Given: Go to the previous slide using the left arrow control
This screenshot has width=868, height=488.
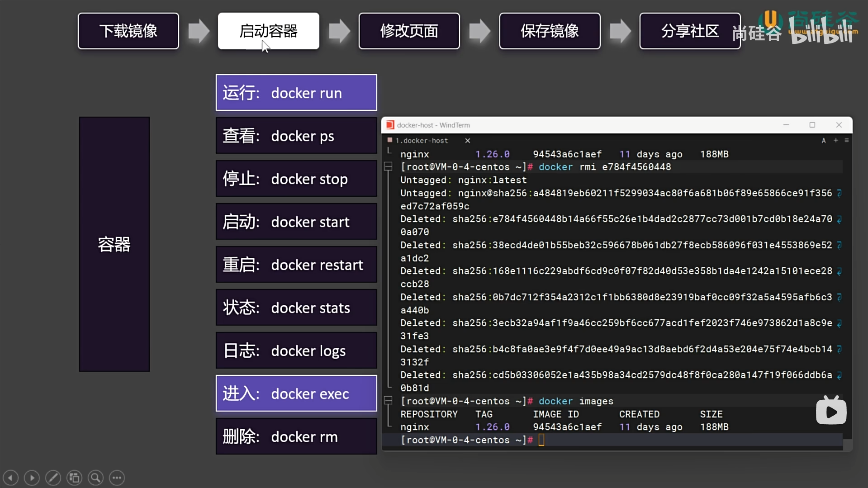Looking at the screenshot, I should point(11,478).
